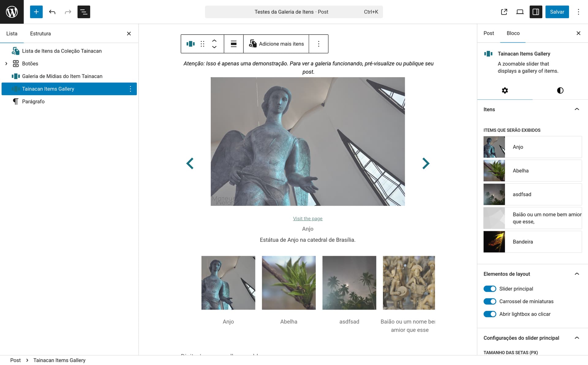The height and width of the screenshot is (365, 588).
Task: Click the Tainacan Items Gallery block type icon in toolbar
Action: 190,44
